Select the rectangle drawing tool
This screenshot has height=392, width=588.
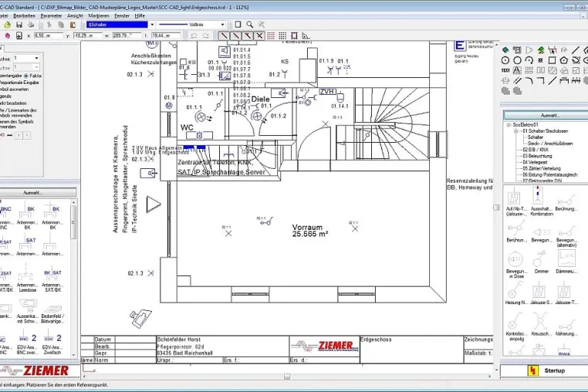[552, 60]
